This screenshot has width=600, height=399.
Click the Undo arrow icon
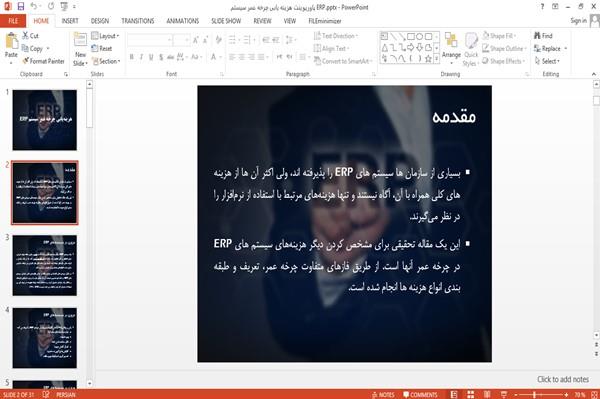34,6
